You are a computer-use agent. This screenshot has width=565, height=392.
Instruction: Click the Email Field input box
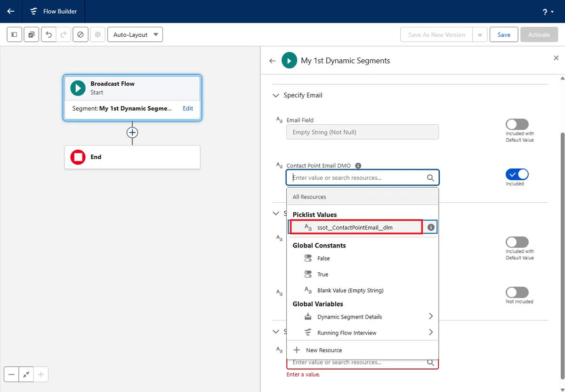click(363, 132)
